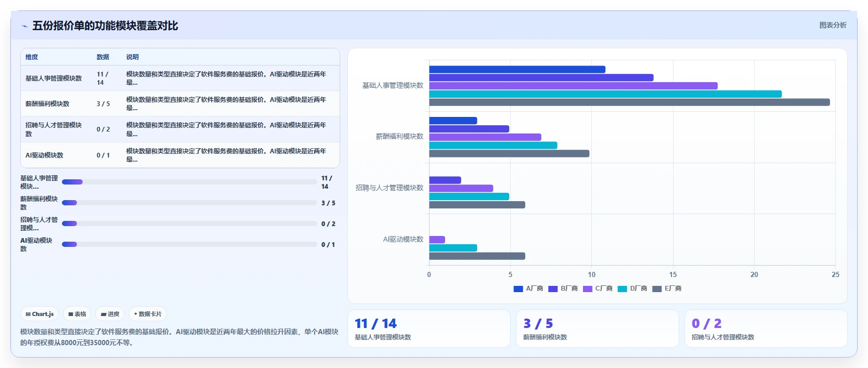868x368 pixels.
Task: Click description text in 薪酬福利模块数 table row
Action: point(226,104)
